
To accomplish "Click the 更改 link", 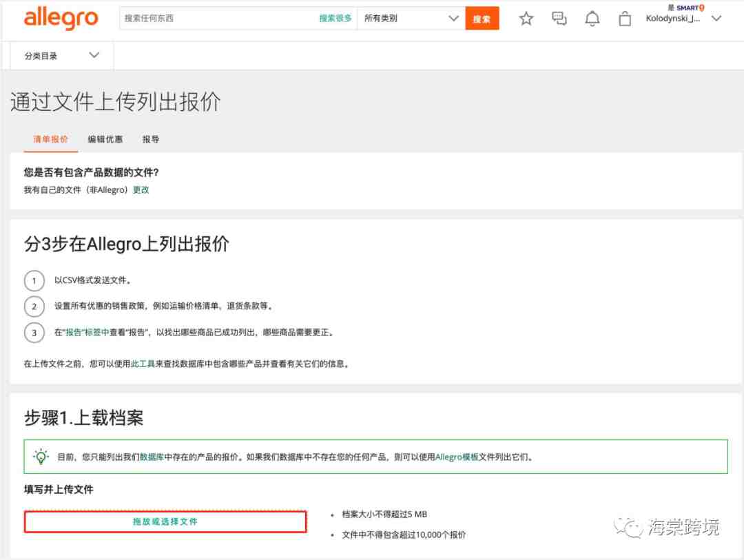I will (x=141, y=190).
